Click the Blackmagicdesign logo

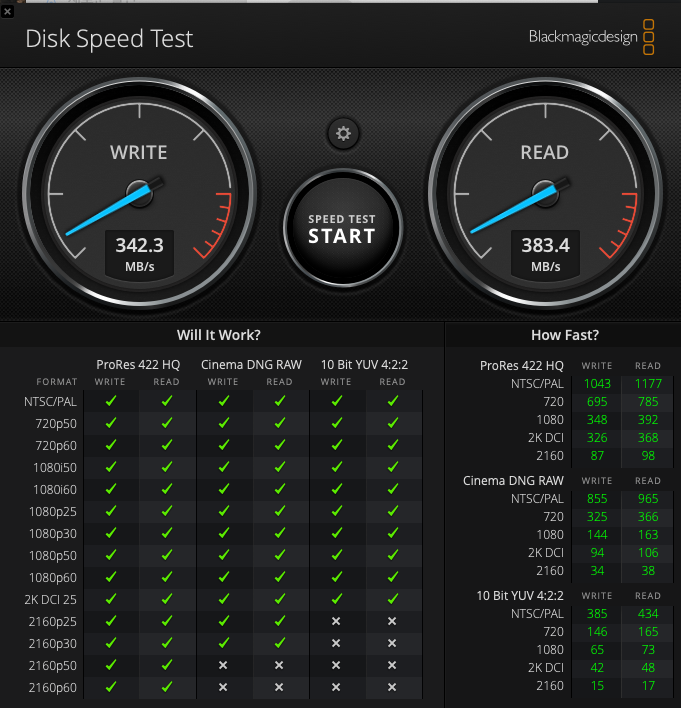[592, 37]
